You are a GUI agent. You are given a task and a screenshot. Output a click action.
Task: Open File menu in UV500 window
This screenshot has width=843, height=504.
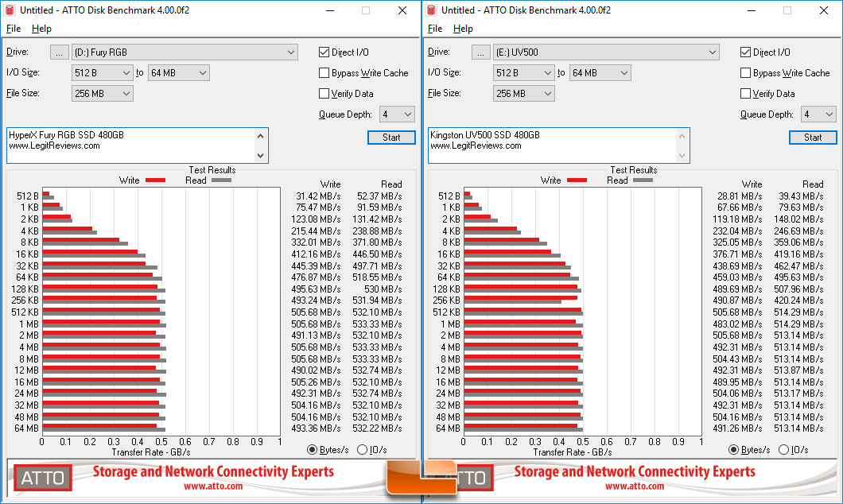click(x=435, y=29)
